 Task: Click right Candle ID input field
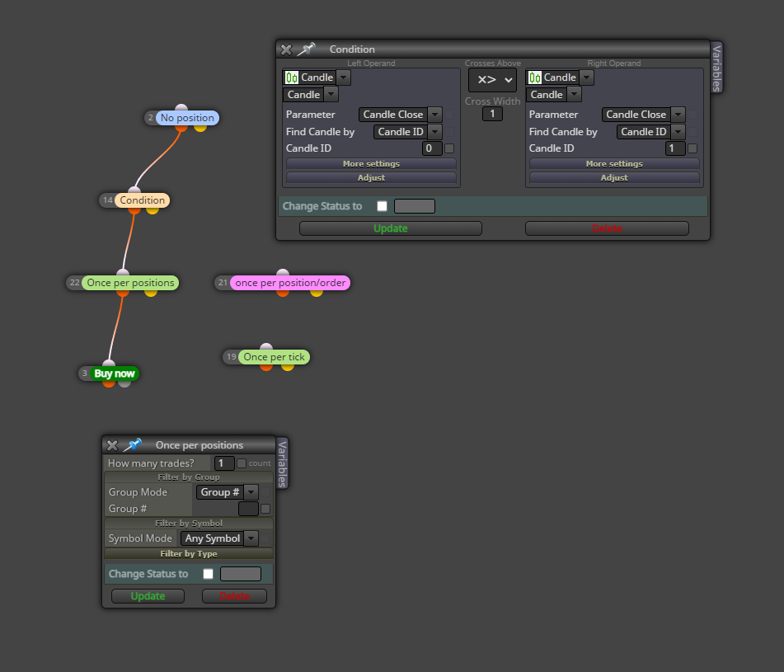pos(675,148)
